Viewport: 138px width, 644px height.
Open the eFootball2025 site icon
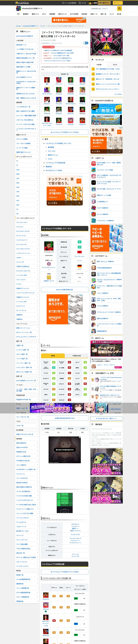18,8
